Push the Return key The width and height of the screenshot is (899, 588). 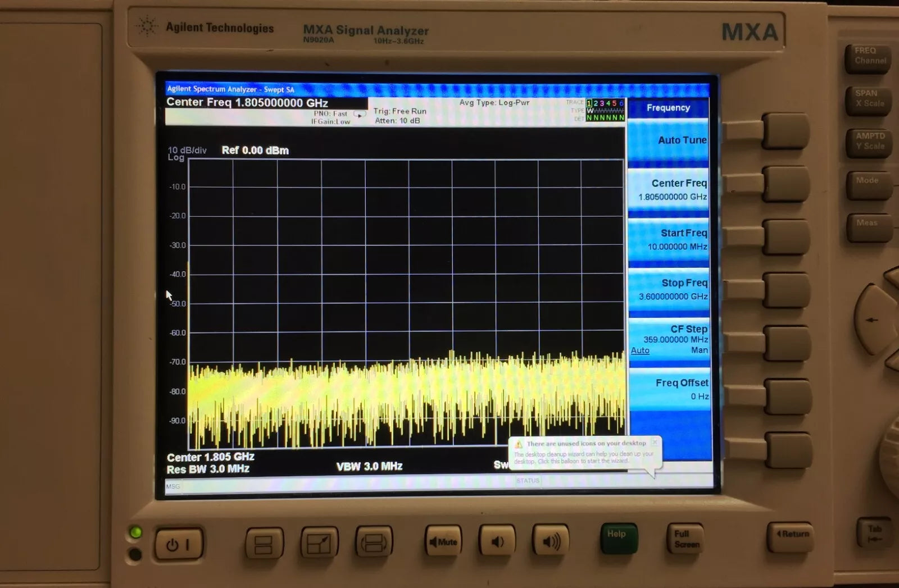click(x=790, y=537)
